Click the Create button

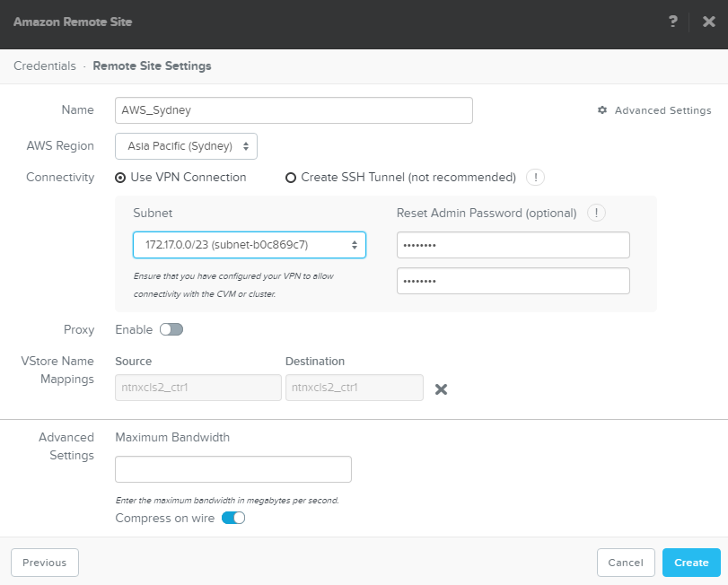point(691,563)
